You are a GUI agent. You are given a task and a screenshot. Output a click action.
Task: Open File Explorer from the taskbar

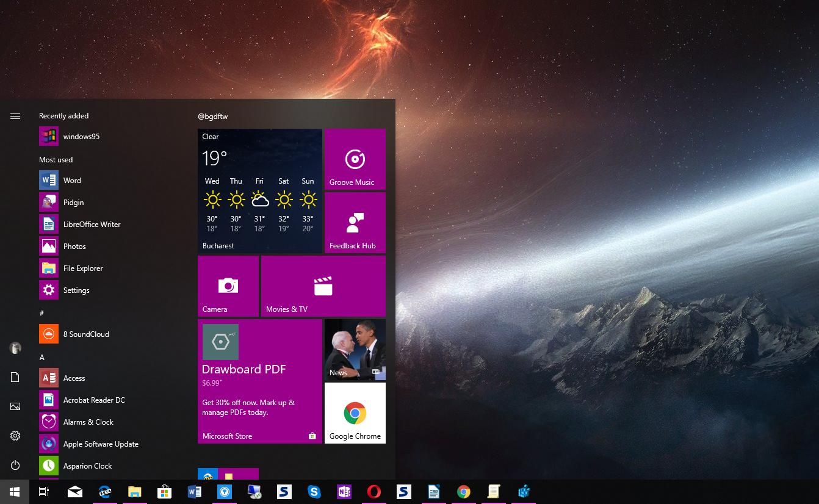[x=135, y=492]
